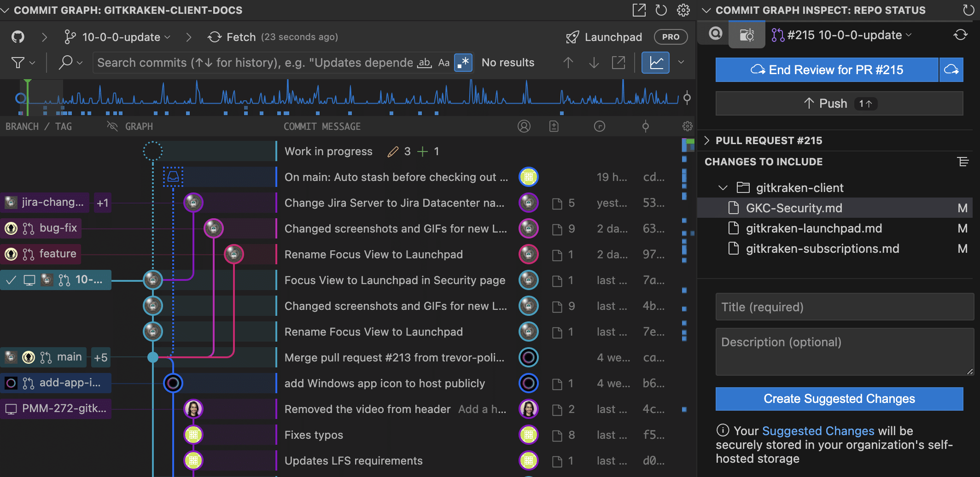
Task: Open the #215 10-0-0-update PR dropdown
Action: [841, 35]
